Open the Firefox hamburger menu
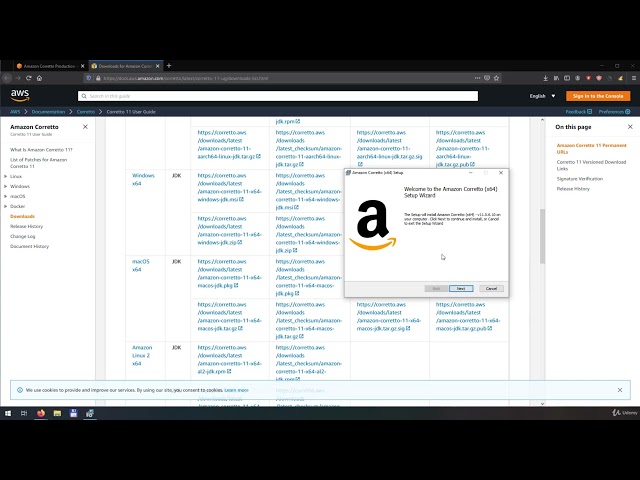The width and height of the screenshot is (640, 480). (633, 78)
